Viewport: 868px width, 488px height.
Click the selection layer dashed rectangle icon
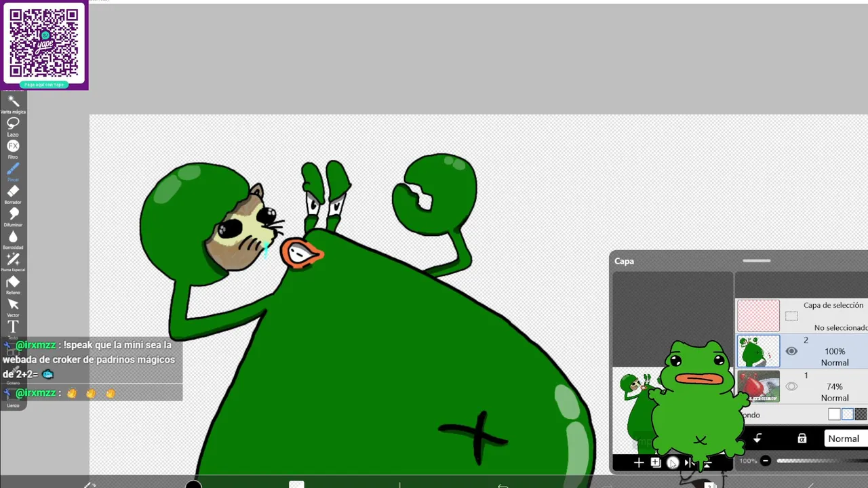(791, 316)
